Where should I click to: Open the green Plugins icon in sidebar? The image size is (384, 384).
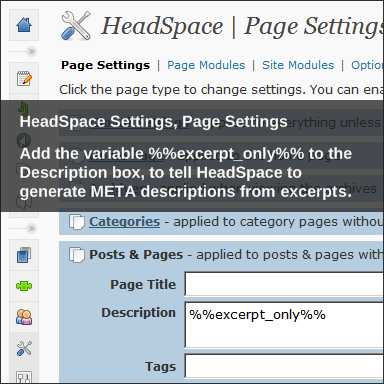point(24,286)
